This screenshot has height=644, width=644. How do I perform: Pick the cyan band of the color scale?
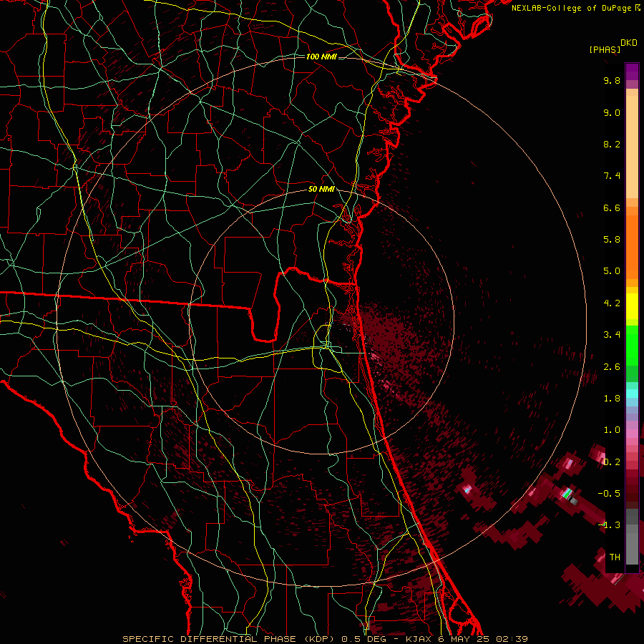point(632,393)
